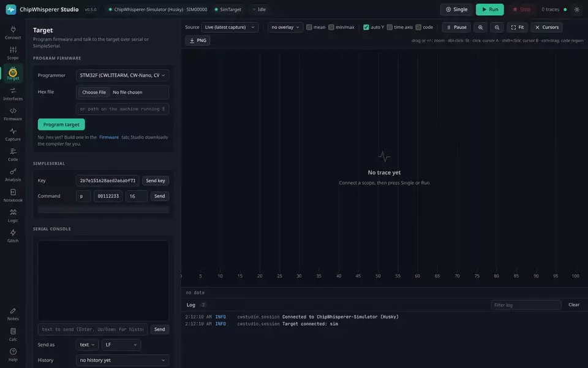Image resolution: width=588 pixels, height=368 pixels.
Task: Click the 0 traces counter
Action: tap(550, 9)
